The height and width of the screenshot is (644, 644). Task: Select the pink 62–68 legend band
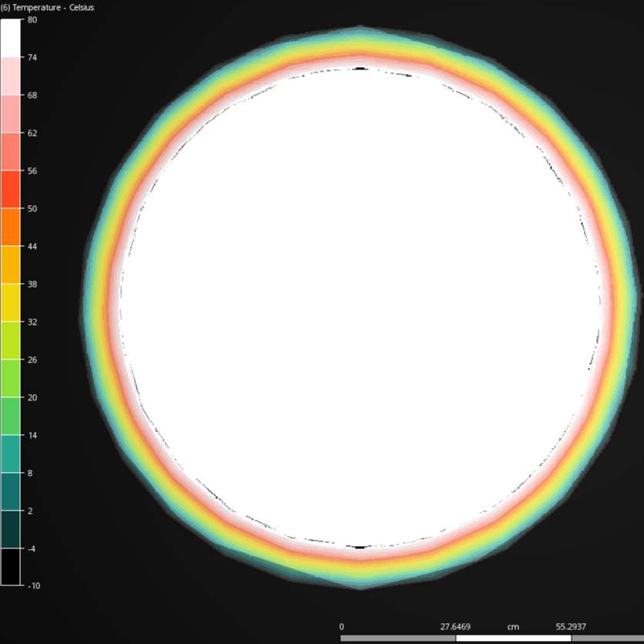[10, 114]
